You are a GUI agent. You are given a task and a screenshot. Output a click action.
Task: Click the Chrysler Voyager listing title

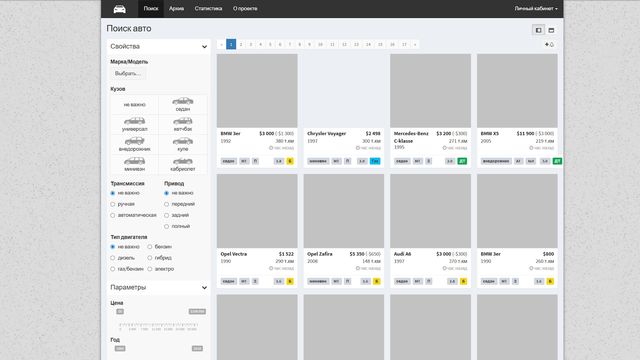327,133
